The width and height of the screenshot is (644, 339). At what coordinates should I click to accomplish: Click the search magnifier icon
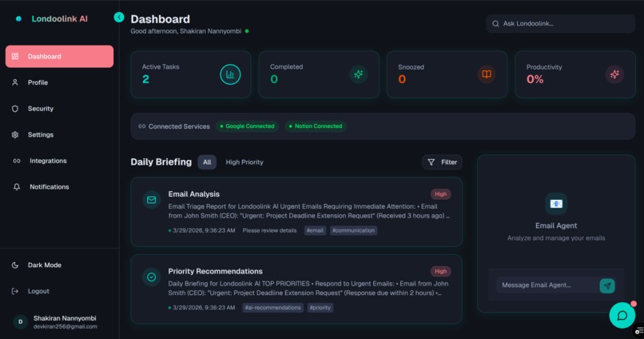(x=495, y=24)
